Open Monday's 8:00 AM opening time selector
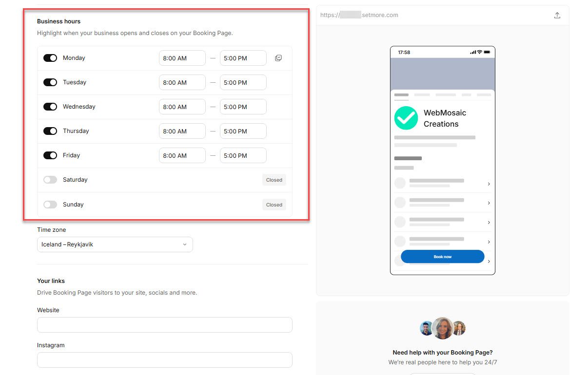Image resolution: width=588 pixels, height=375 pixels. point(182,58)
